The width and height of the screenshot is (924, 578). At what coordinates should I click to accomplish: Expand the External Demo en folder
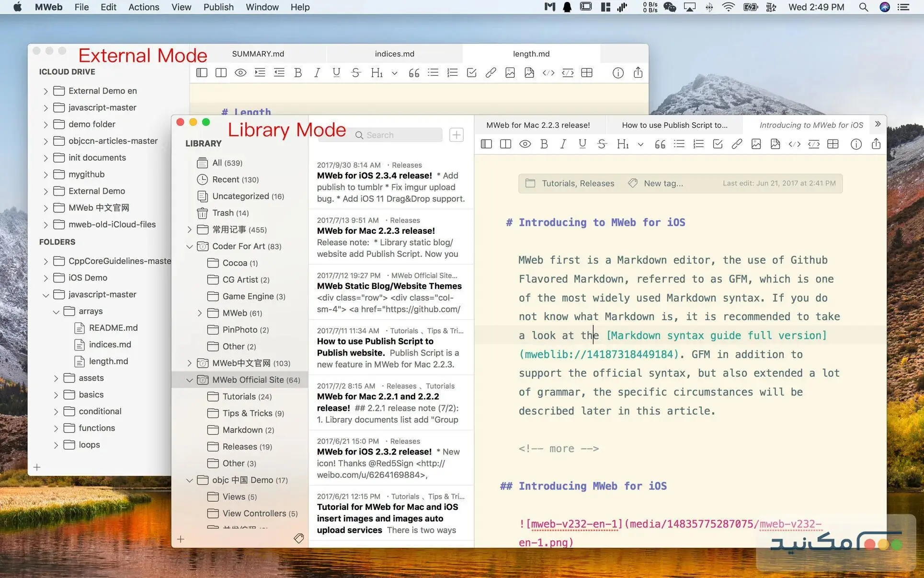point(46,91)
